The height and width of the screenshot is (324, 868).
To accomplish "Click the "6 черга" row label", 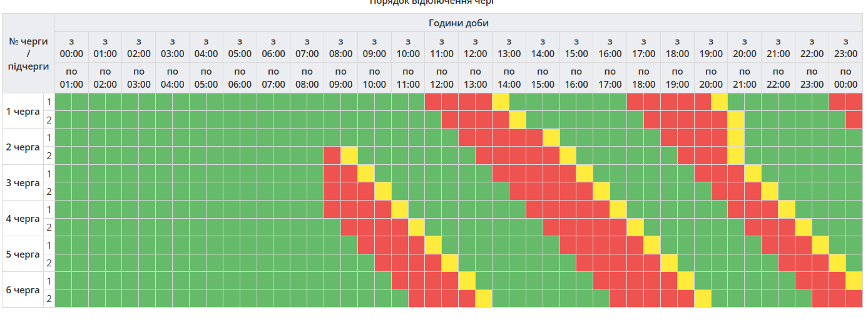I will [23, 290].
